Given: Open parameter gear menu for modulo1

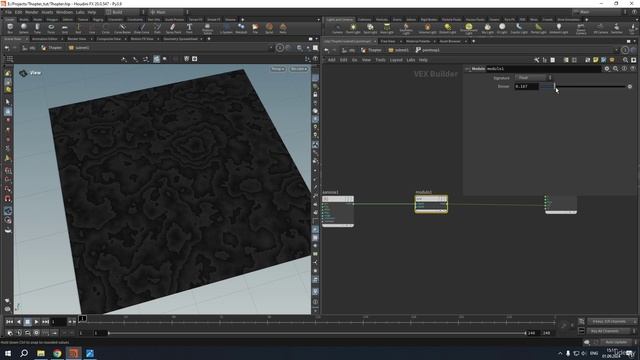Looking at the screenshot, I should pos(607,69).
